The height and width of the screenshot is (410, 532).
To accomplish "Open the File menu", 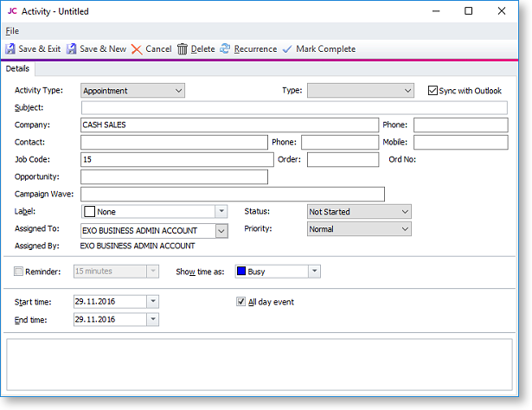I will pos(12,31).
